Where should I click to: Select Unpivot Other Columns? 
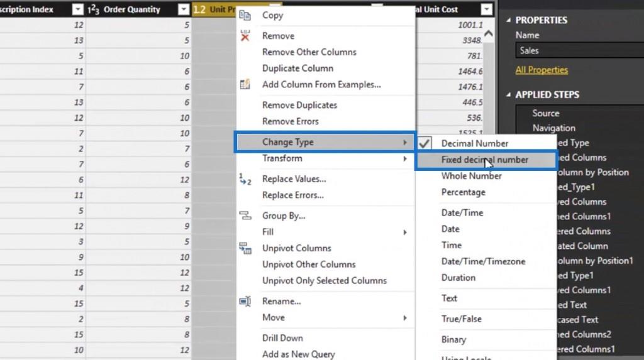click(x=309, y=265)
